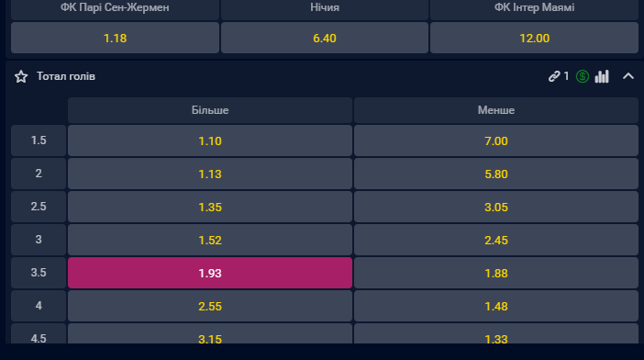Bet on under 3 goals at 2.45
Screen dimensions: 644x360
pos(496,240)
